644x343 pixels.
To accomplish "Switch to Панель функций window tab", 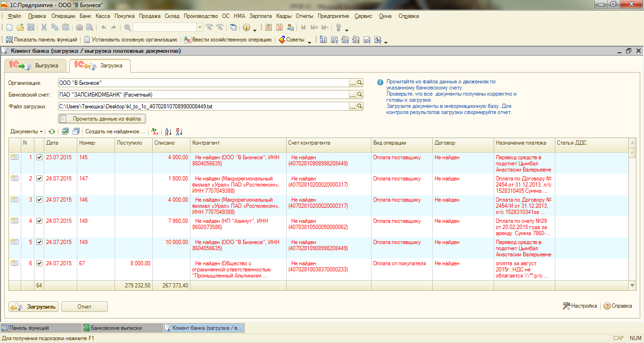I will [41, 328].
